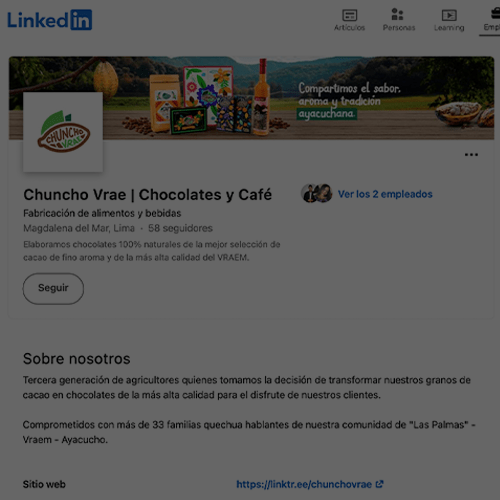Open the Artículos icon
Viewport: 500px width, 500px height.
[350, 15]
